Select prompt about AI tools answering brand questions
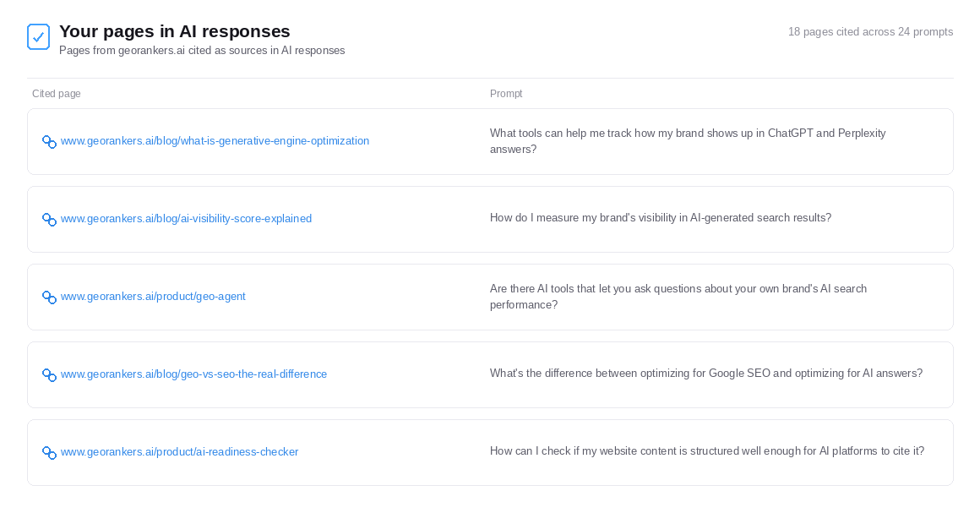This screenshot has width=980, height=524. point(678,297)
